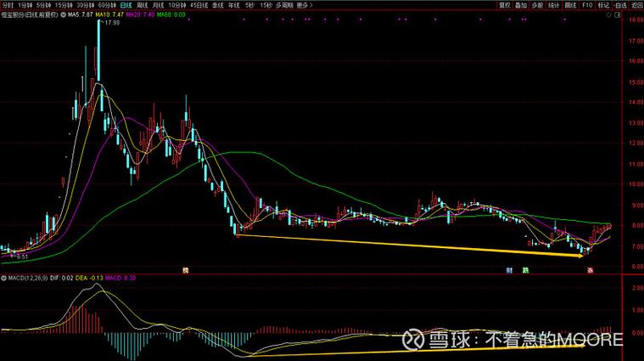The height and width of the screenshot is (361, 644).
Task: Click the 统计 statistics button
Action: 553,5
